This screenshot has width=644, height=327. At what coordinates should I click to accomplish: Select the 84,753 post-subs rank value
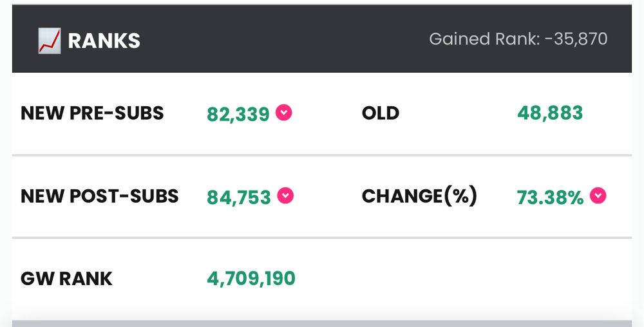point(239,197)
